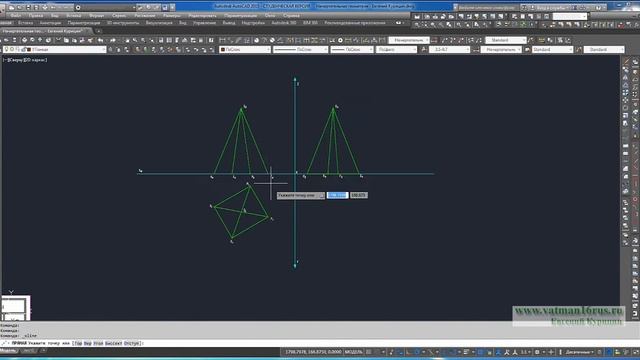The width and height of the screenshot is (640, 360).
Task: Click Redo in the Standard toolbar
Action: pos(112,40)
